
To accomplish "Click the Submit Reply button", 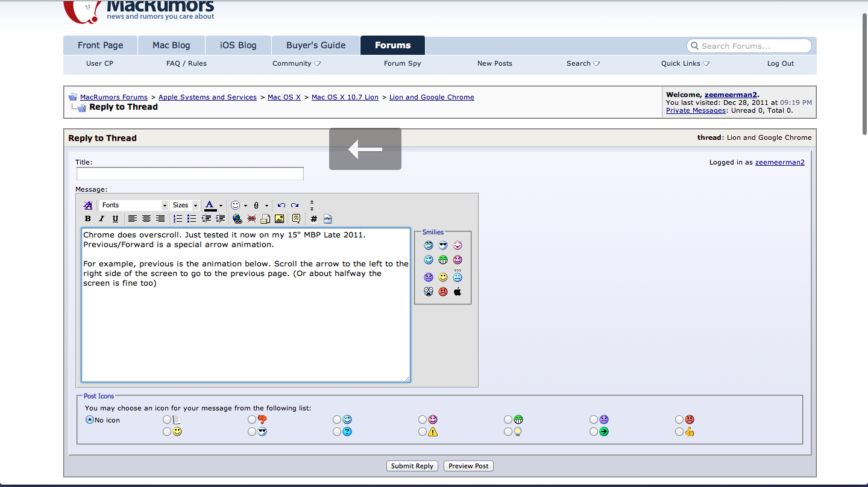I will tap(412, 466).
